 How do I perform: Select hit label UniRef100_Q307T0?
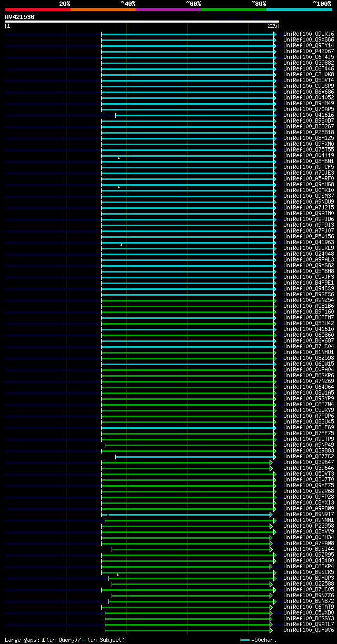[309, 479]
